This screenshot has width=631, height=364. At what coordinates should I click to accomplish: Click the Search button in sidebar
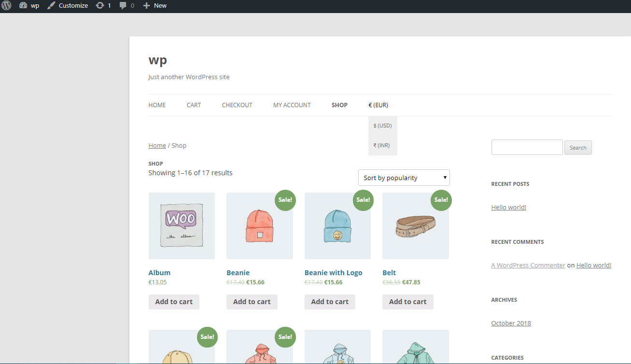pyautogui.click(x=578, y=148)
